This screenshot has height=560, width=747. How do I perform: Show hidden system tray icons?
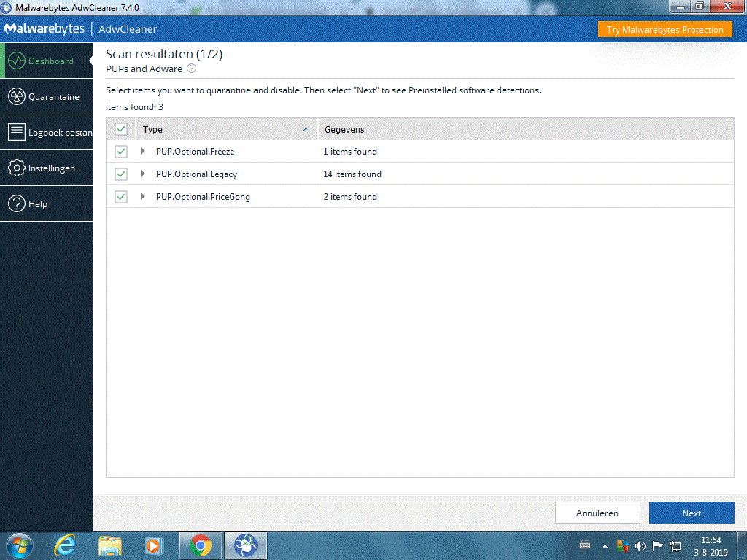605,546
